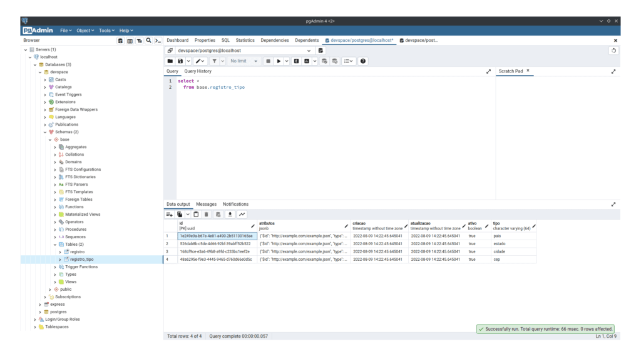Collapse the Tables (2) tree node

[x=55, y=245]
